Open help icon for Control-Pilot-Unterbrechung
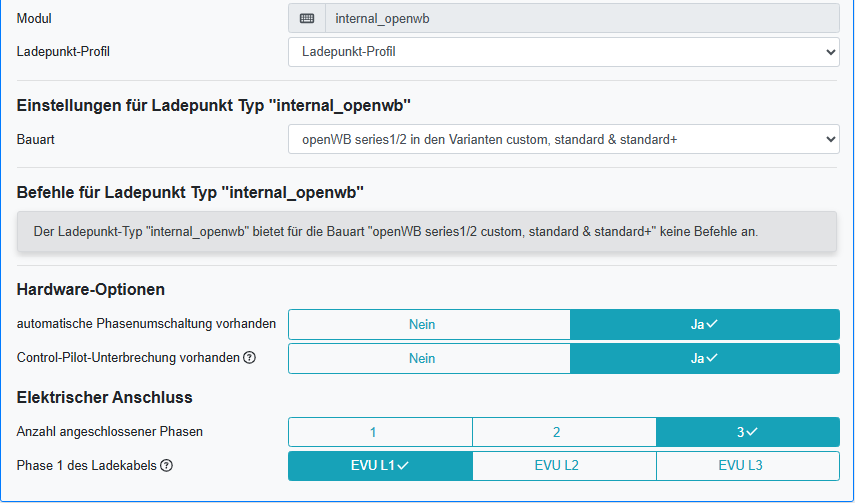This screenshot has height=503, width=855. (249, 358)
